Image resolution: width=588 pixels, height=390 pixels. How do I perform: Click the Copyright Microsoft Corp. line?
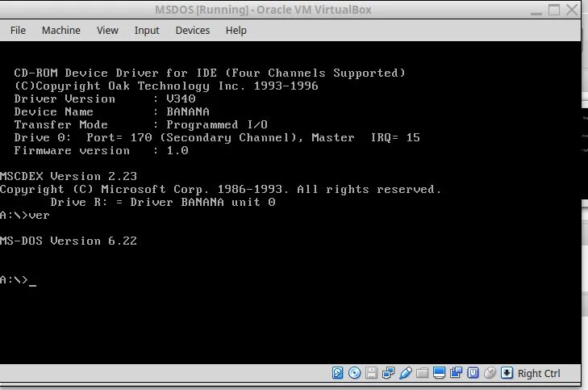(x=221, y=189)
